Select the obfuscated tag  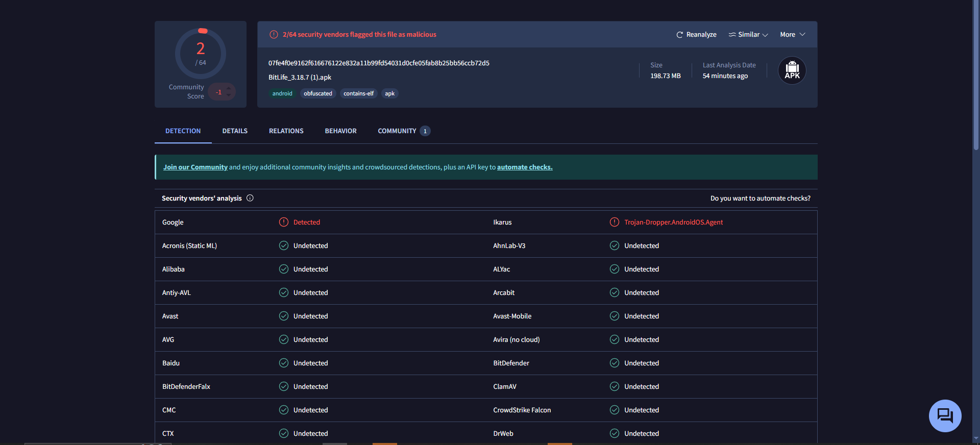click(318, 93)
